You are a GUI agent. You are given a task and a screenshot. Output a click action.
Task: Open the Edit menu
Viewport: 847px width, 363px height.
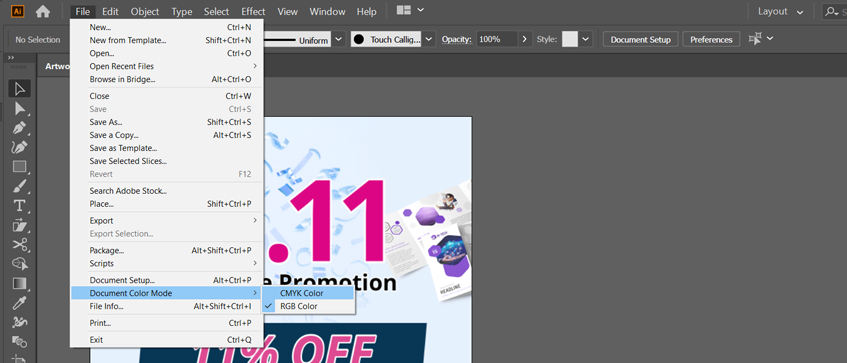(x=110, y=11)
